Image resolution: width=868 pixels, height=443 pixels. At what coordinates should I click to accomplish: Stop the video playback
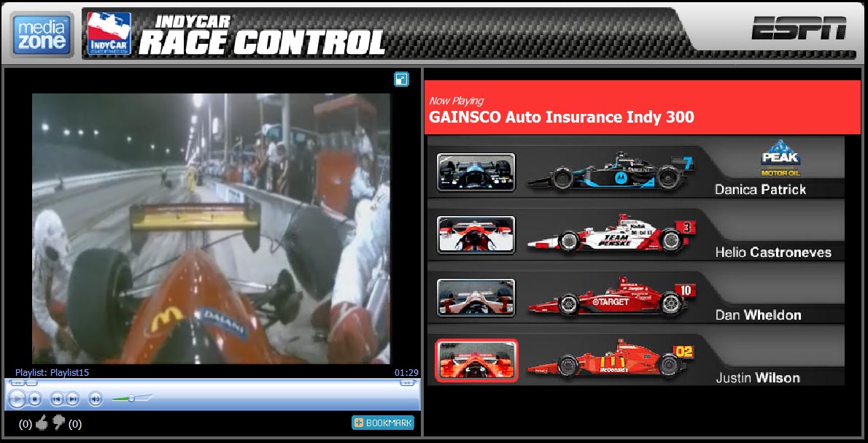pos(35,398)
